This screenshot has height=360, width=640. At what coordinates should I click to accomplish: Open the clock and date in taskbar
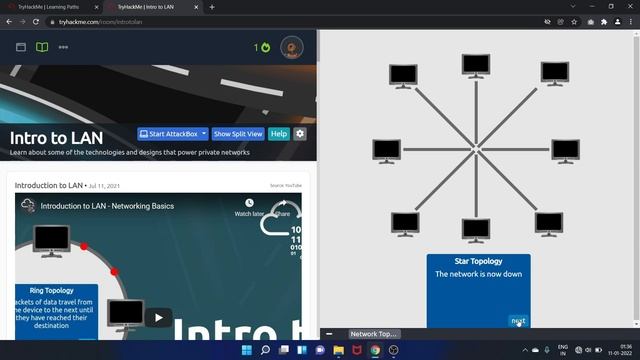point(620,350)
